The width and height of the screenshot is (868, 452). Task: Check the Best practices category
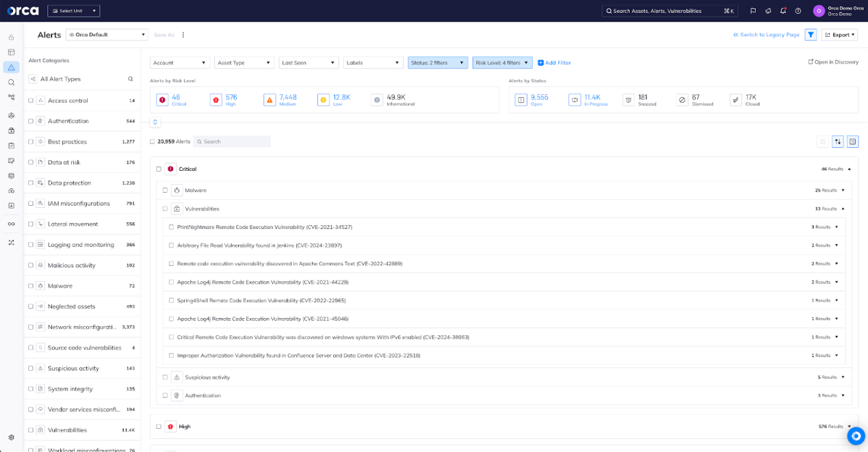(x=31, y=141)
